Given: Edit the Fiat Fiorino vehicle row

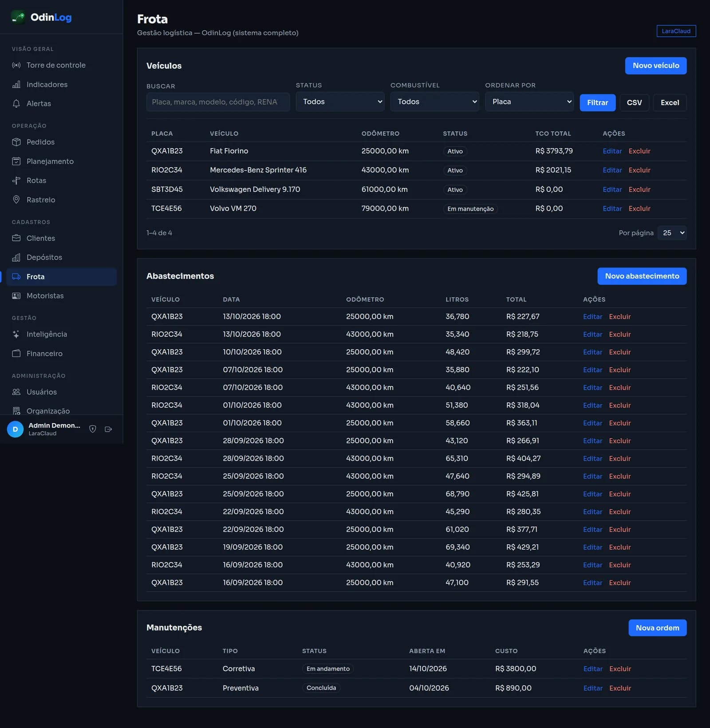Looking at the screenshot, I should pos(612,151).
